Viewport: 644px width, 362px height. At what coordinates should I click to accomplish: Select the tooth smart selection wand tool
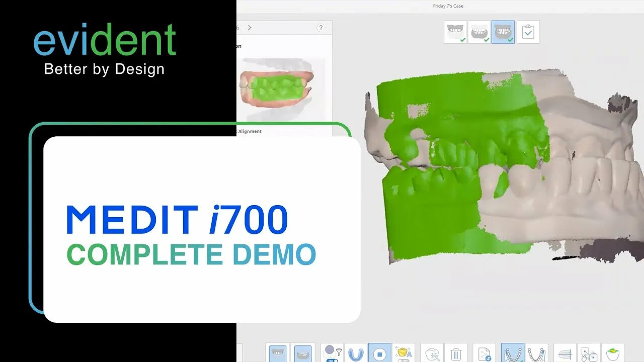coord(432,353)
